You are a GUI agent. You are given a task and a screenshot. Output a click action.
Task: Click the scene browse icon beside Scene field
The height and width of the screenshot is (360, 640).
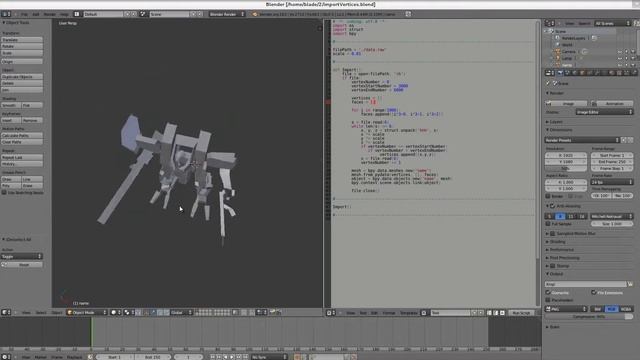click(x=143, y=14)
